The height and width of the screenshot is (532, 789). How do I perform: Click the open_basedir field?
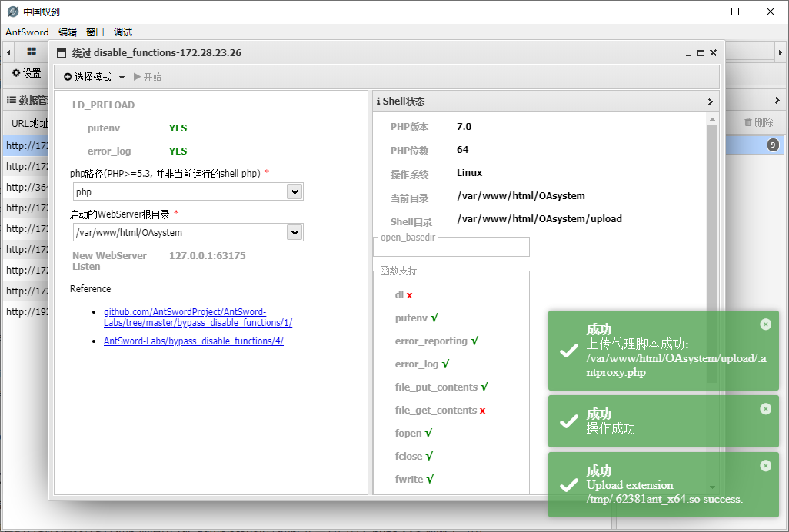pyautogui.click(x=451, y=247)
